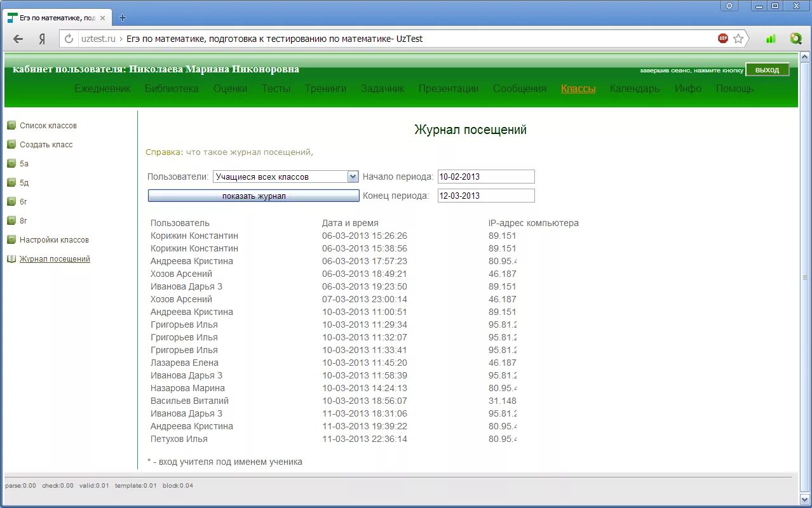The width and height of the screenshot is (812, 508).
Task: Click timestamp 06-03-2013 15:26:26
Action: click(365, 236)
